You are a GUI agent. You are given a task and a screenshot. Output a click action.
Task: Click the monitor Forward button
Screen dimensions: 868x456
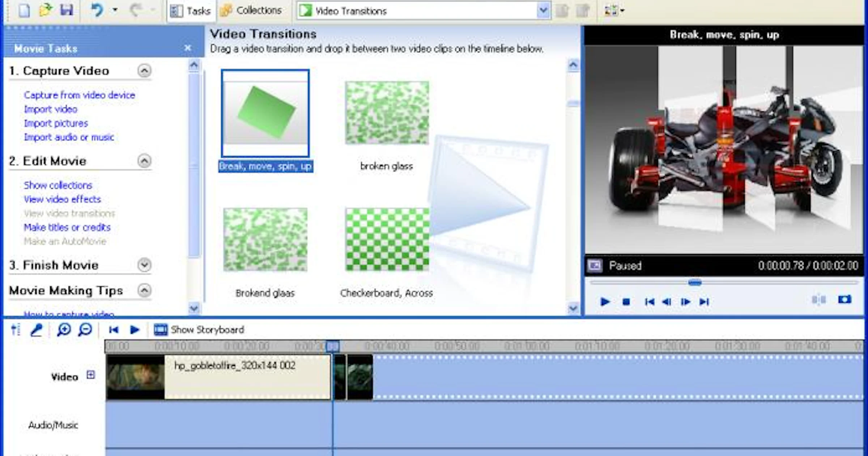[x=704, y=301]
